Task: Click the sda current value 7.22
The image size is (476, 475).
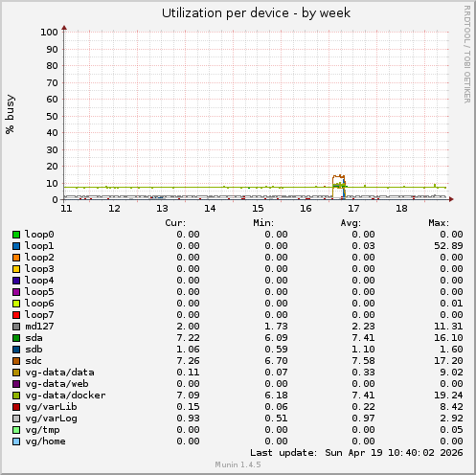Action: point(188,338)
